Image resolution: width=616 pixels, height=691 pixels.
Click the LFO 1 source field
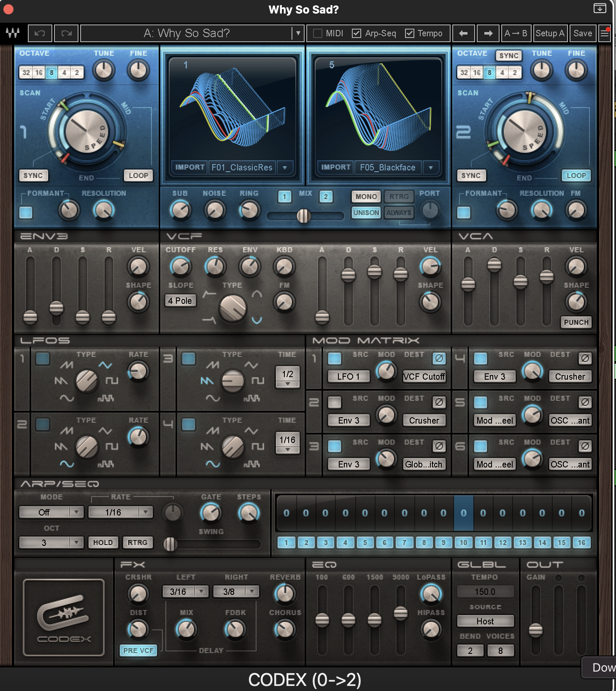tap(349, 377)
